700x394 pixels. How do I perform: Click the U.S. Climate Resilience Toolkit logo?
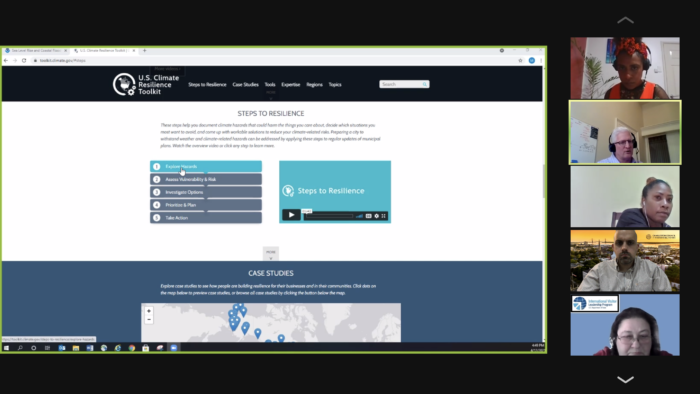point(146,84)
